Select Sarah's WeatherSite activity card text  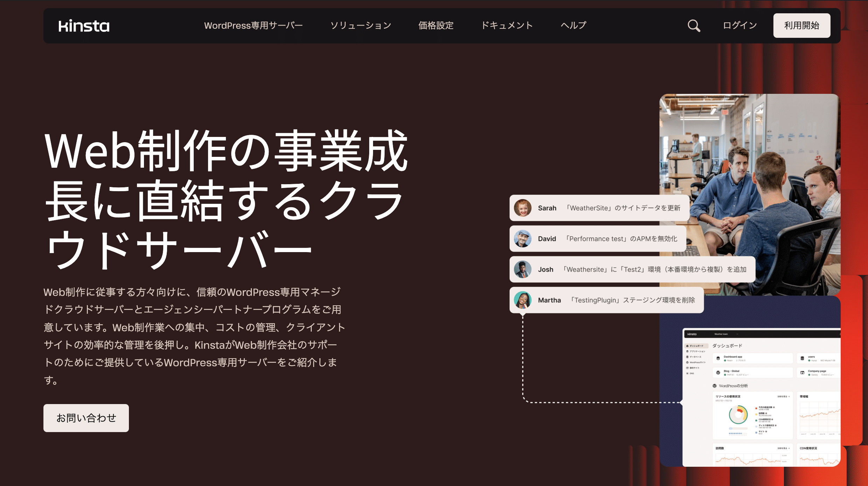pyautogui.click(x=623, y=208)
